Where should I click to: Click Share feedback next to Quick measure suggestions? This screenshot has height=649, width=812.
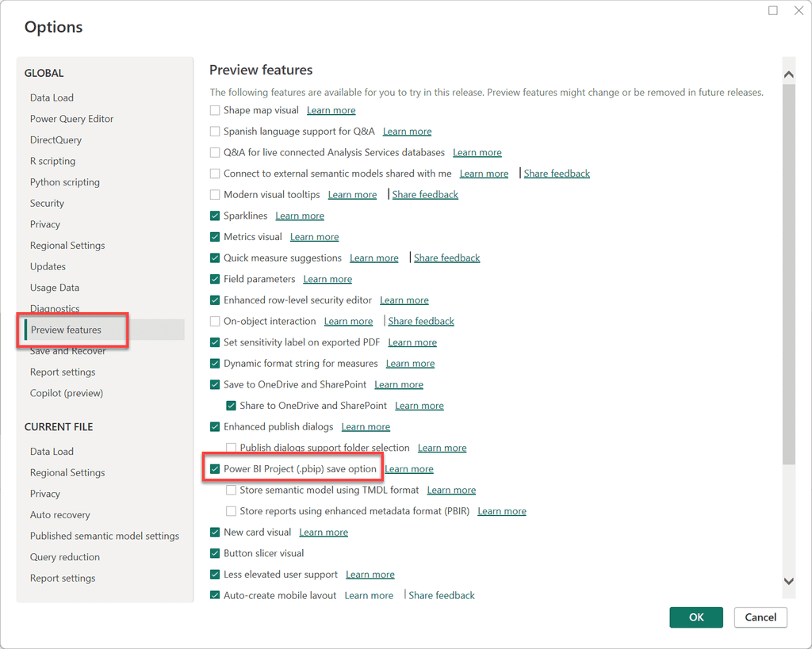[446, 258]
